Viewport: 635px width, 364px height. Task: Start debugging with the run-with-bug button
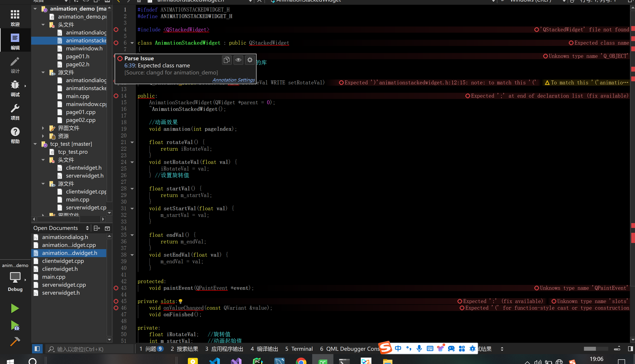point(15,326)
